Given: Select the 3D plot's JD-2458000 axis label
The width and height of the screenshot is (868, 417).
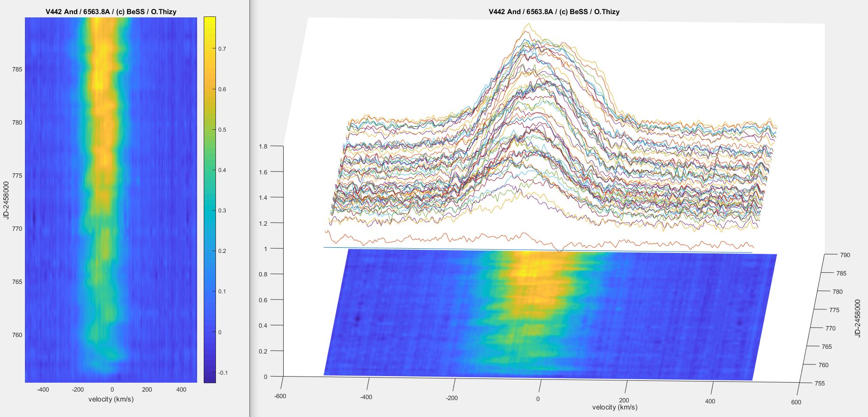Looking at the screenshot, I should 857,318.
